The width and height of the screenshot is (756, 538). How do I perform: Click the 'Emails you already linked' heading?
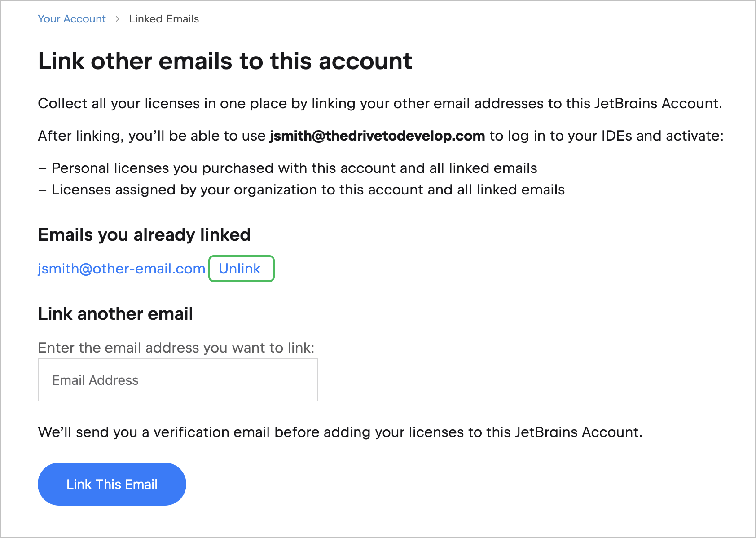(144, 235)
